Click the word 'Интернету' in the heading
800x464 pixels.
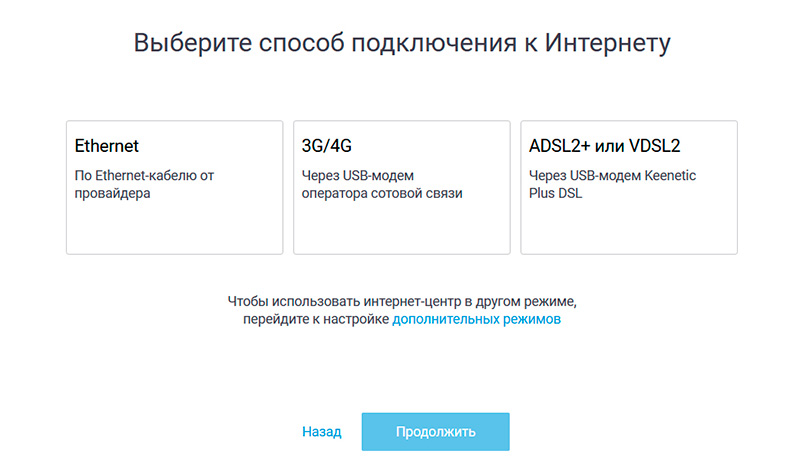click(608, 43)
